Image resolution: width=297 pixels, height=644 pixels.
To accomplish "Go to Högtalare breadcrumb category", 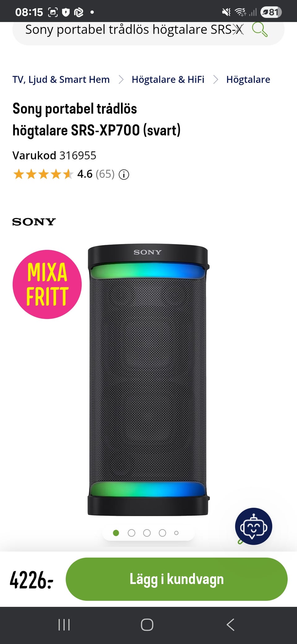I will coord(248,80).
